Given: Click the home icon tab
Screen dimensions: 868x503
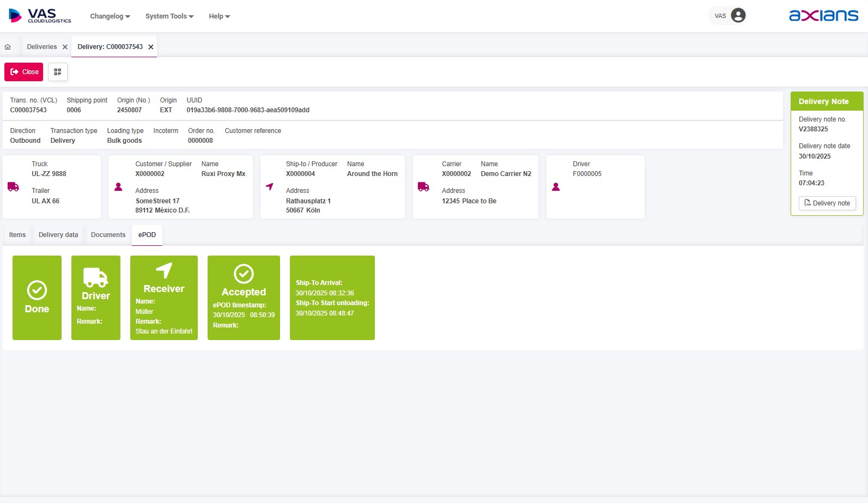Looking at the screenshot, I should 8,47.
